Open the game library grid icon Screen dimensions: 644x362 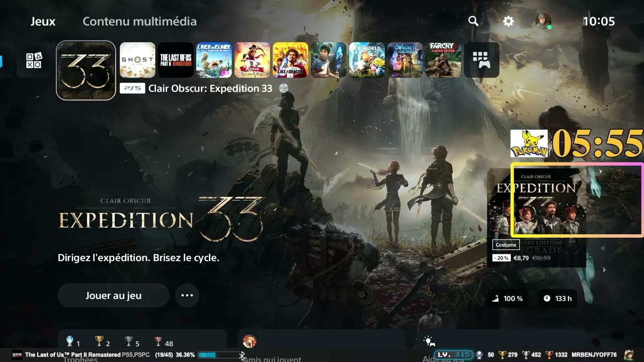tap(481, 60)
